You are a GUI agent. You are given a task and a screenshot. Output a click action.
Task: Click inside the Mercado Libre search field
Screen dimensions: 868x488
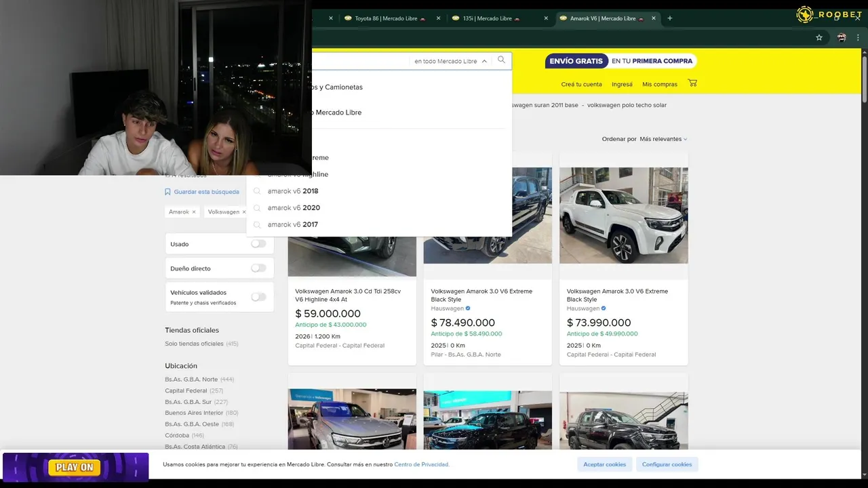(x=359, y=61)
